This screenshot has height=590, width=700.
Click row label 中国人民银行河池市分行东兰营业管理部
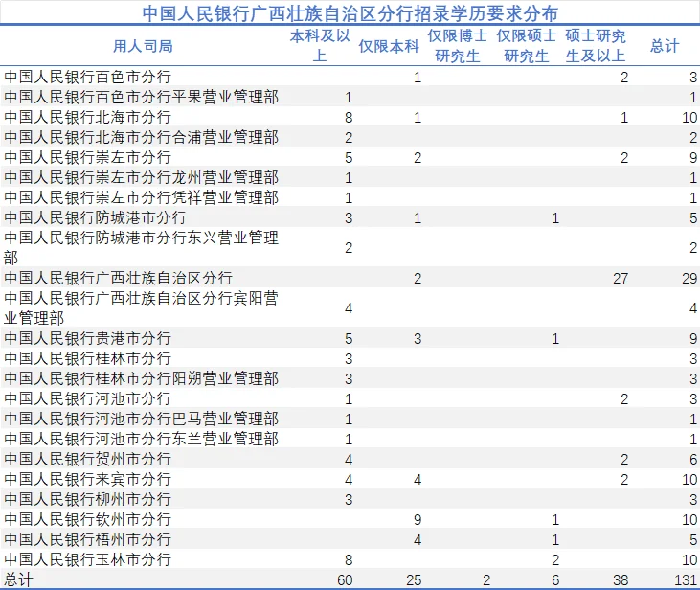[x=141, y=439]
